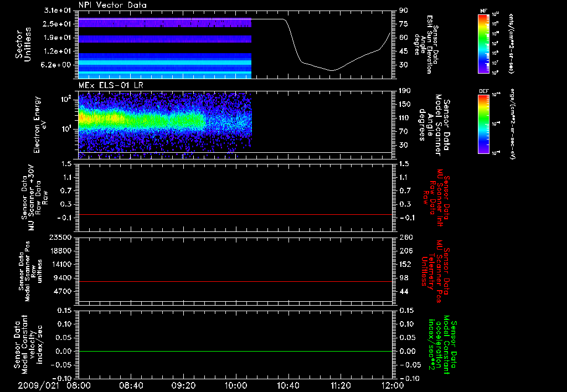The image size is (567, 392).
Task: Click the 110 scanner angle tick
Action: coord(405,118)
